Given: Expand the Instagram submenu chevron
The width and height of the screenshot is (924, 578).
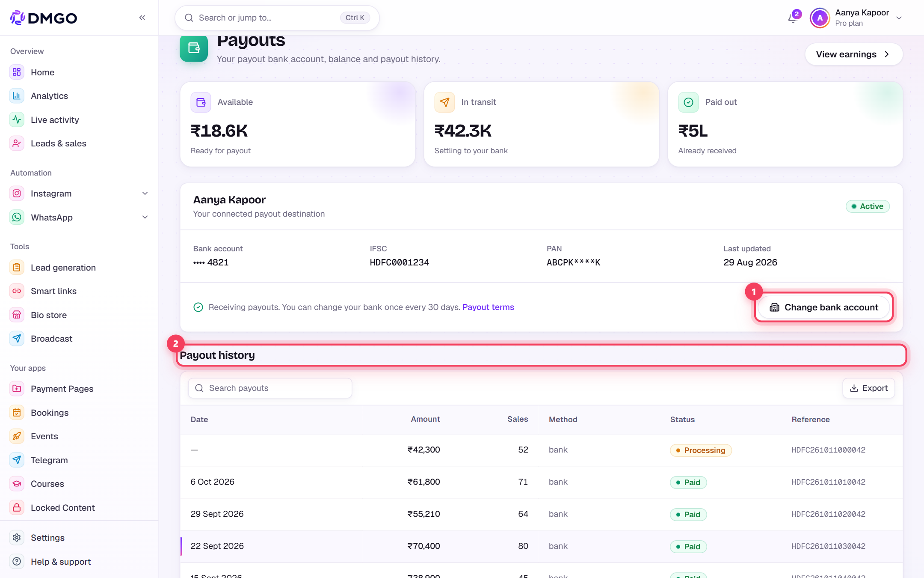Looking at the screenshot, I should [145, 194].
